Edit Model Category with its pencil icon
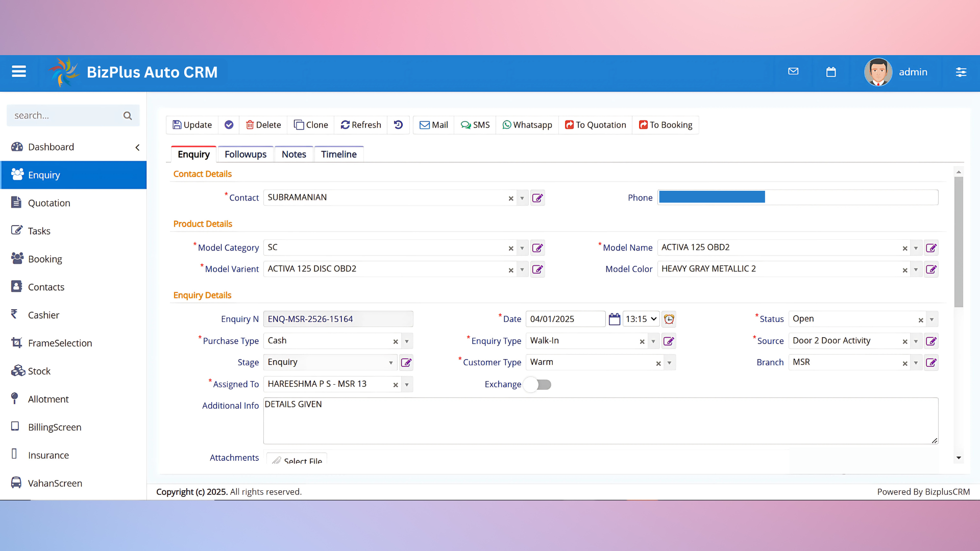The image size is (980, 551). (537, 248)
